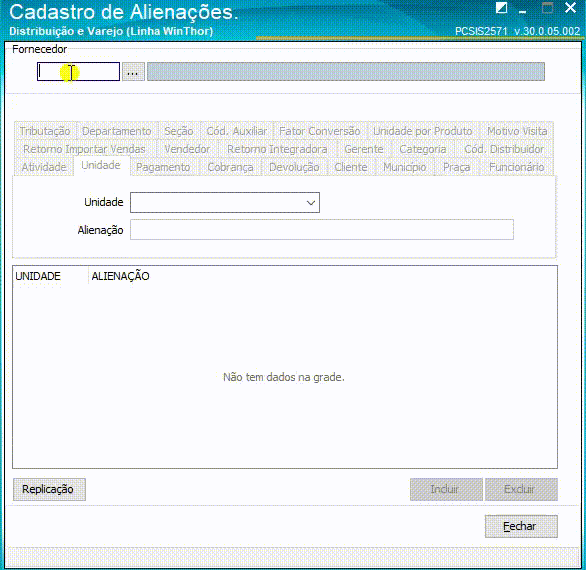The image size is (586, 570).
Task: Select the Motivo Visita tab
Action: pos(517,131)
